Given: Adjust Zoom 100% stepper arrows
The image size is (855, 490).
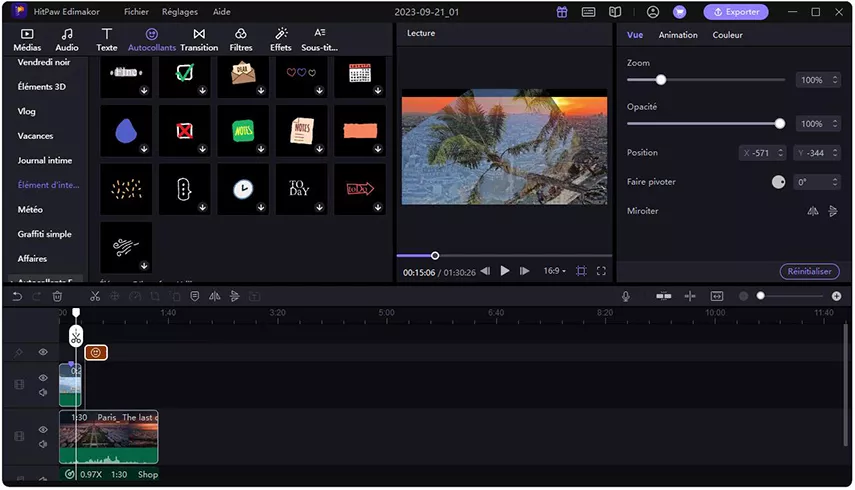Looking at the screenshot, I should click(835, 80).
